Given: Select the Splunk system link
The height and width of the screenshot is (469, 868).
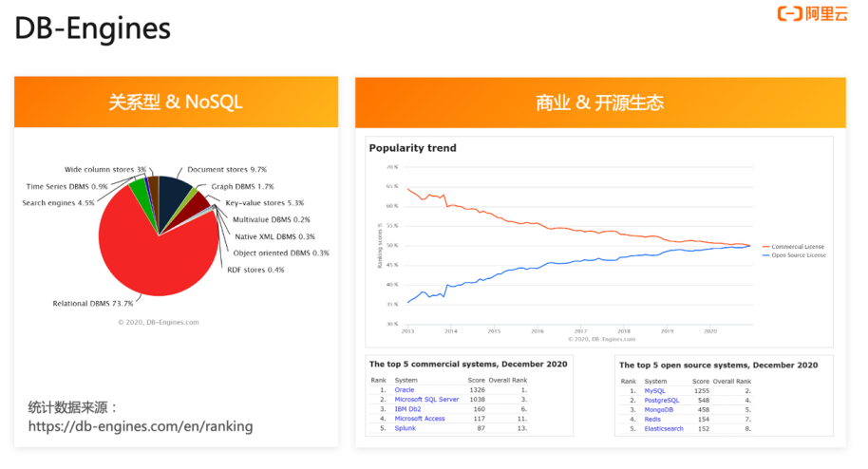Looking at the screenshot, I should 405,428.
